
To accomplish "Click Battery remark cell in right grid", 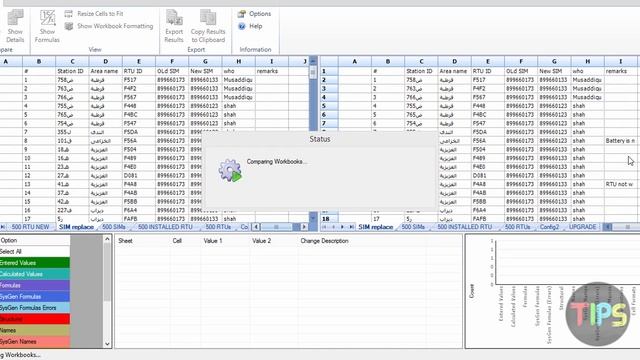I will tap(620, 140).
